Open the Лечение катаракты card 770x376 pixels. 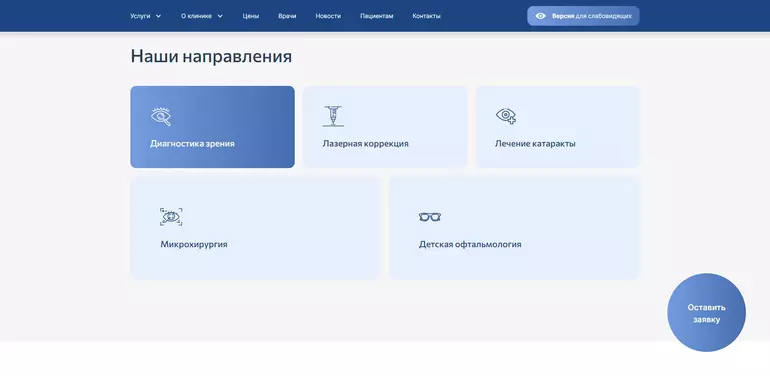[x=557, y=127]
